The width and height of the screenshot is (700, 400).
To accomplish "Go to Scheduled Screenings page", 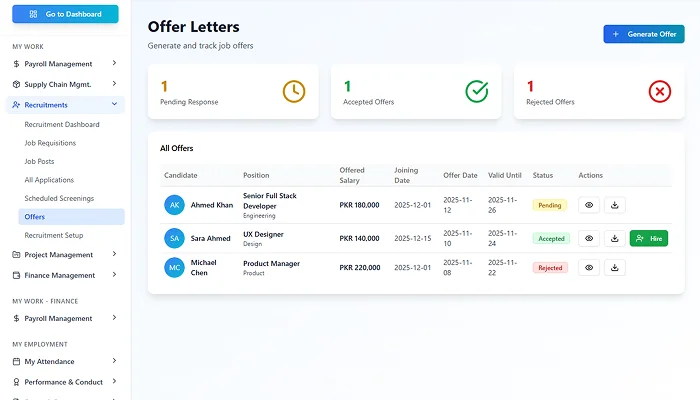I will 61,198.
